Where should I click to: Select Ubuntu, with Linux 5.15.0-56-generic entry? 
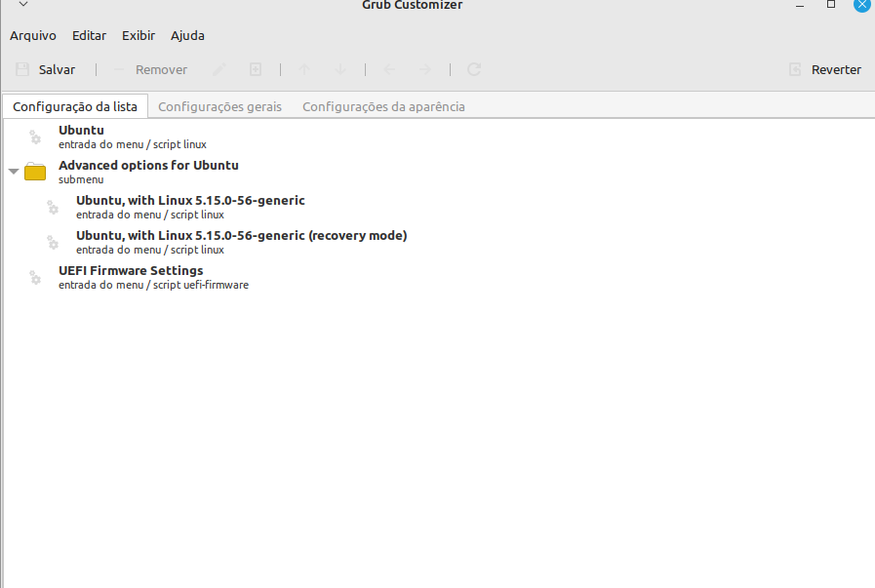[x=439, y=207]
